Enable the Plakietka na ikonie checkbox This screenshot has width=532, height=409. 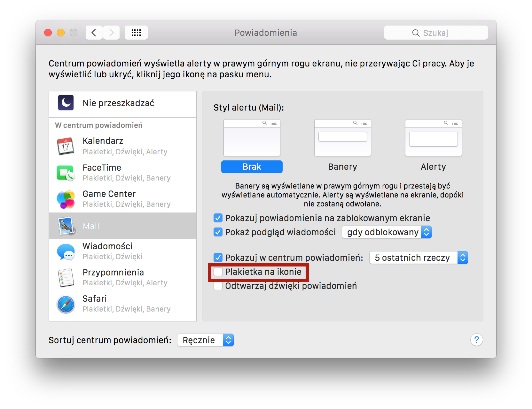click(218, 272)
